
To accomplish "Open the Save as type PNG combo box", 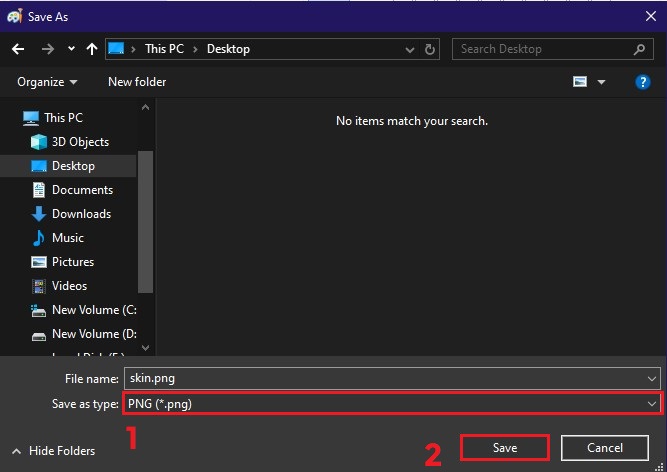I will (x=392, y=404).
